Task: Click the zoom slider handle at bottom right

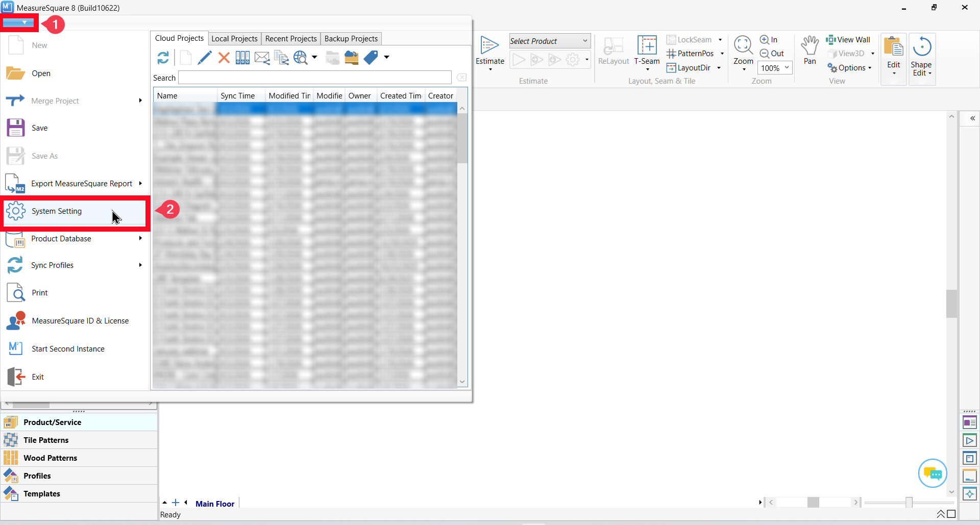Action: click(909, 503)
